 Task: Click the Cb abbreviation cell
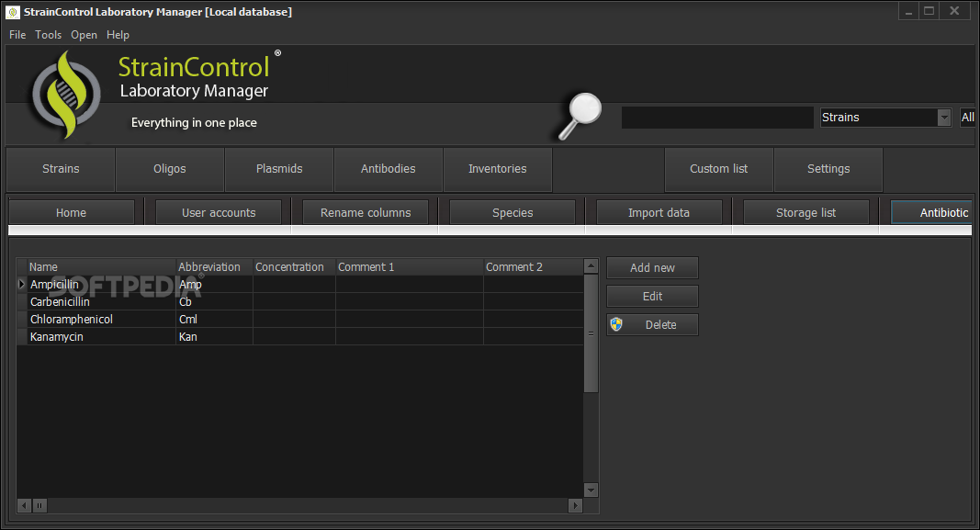pos(214,302)
